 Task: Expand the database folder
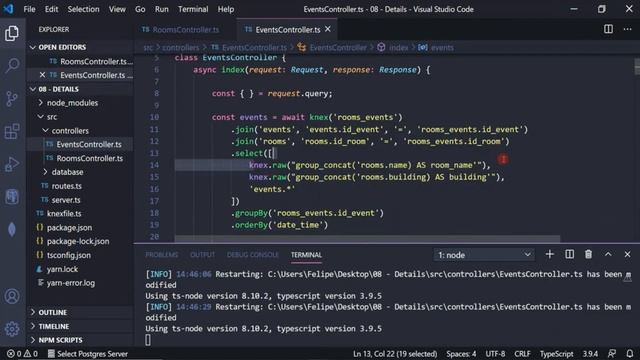point(67,172)
